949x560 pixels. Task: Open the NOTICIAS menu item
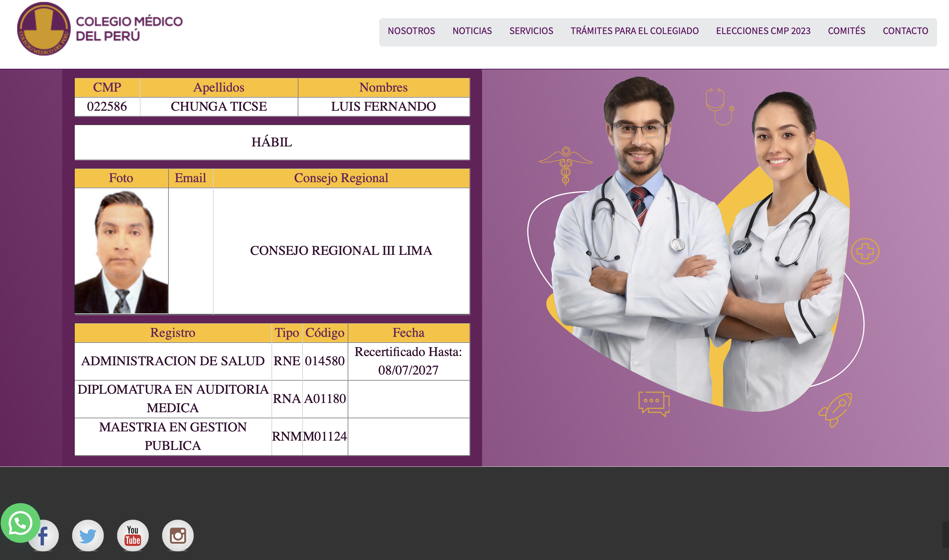[472, 31]
